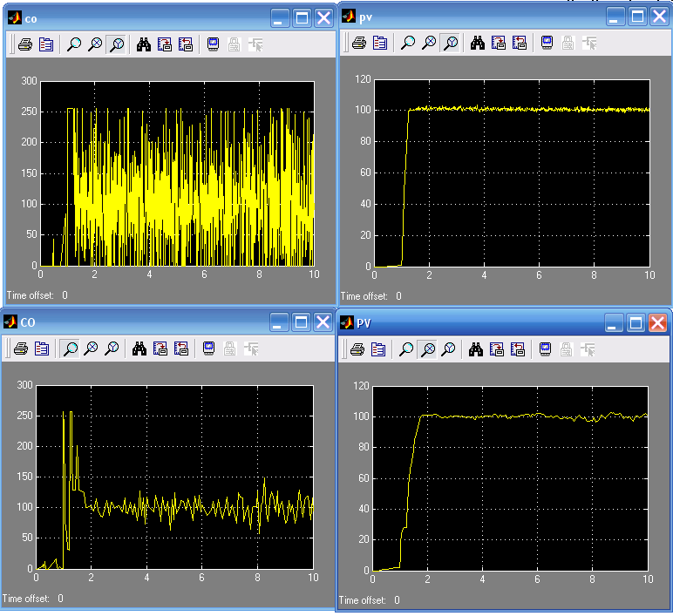Maximize the top-left co scope window

tap(302, 17)
